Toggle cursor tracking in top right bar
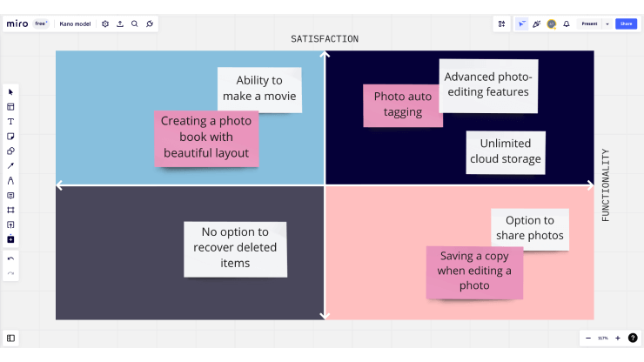 [521, 23]
